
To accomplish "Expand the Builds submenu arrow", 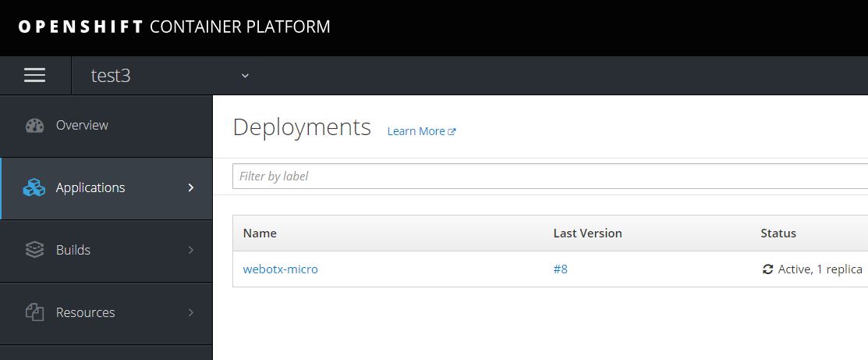I will 191,250.
